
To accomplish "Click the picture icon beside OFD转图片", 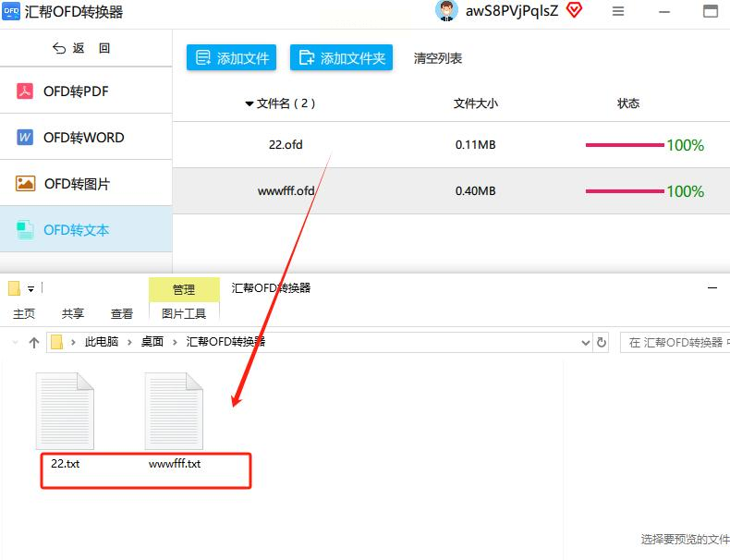I will coord(25,183).
